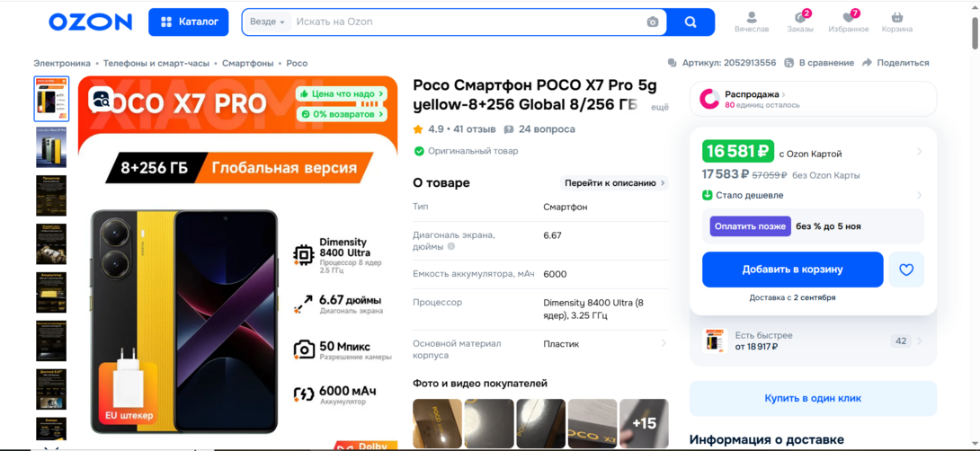Expand the Распродажа promotion panel

click(813, 99)
